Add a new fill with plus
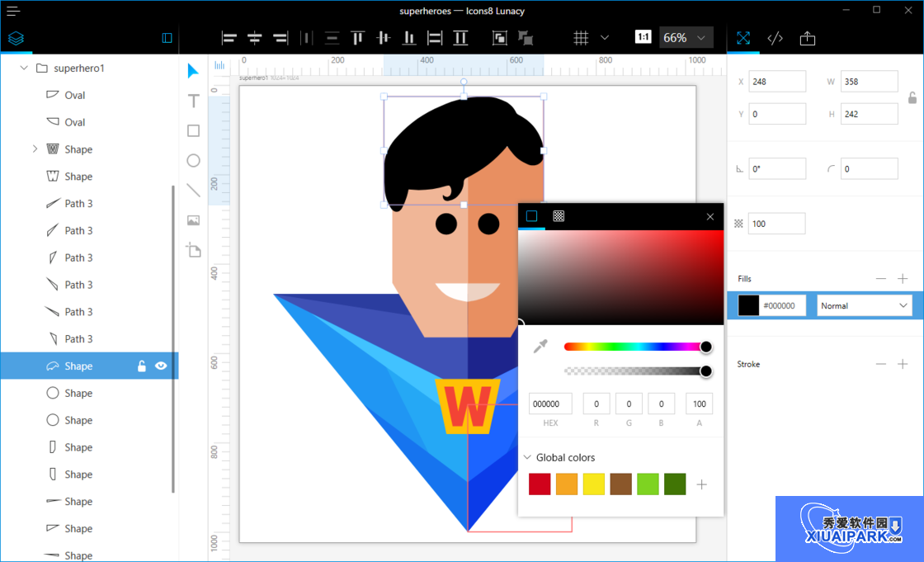Screen dimensions: 924x562 coord(903,278)
